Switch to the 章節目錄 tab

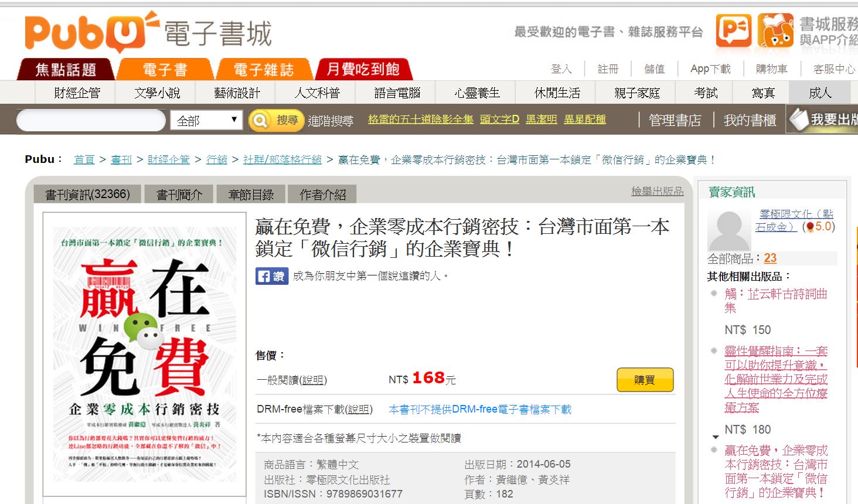click(251, 195)
